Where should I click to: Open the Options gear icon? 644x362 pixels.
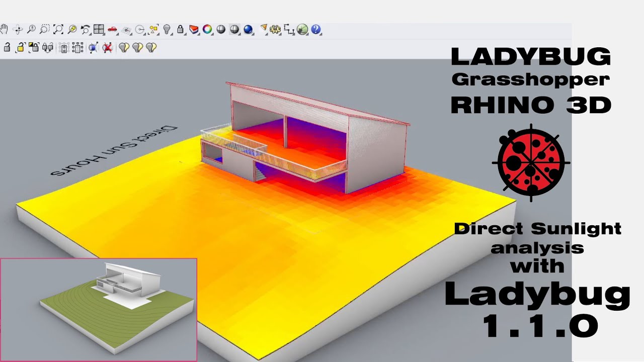coord(275,29)
